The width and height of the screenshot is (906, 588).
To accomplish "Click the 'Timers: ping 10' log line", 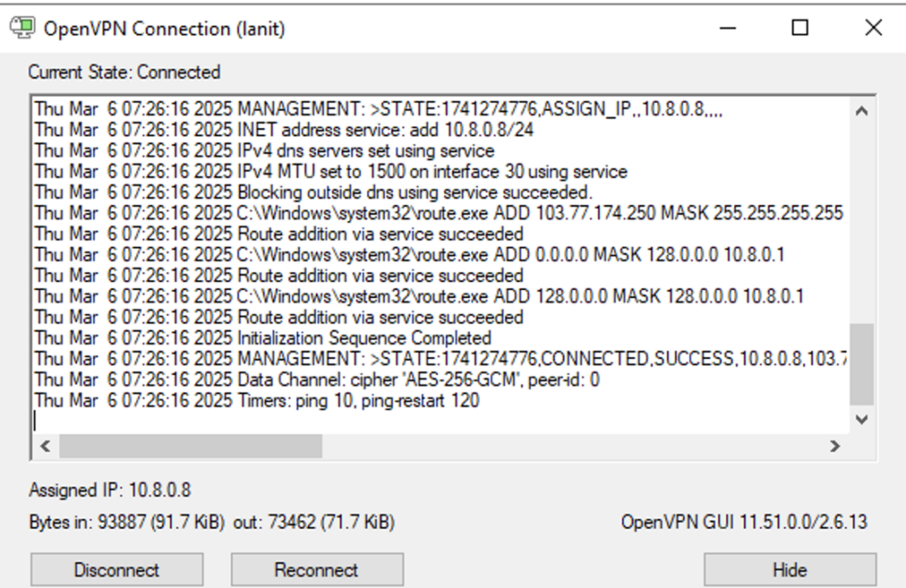I will pos(257,401).
